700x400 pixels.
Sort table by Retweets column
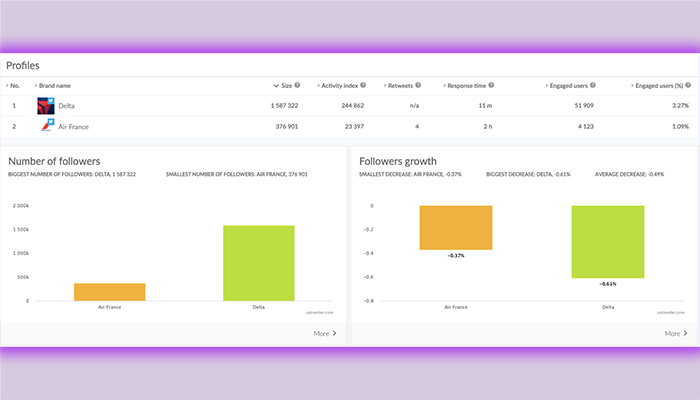[398, 86]
